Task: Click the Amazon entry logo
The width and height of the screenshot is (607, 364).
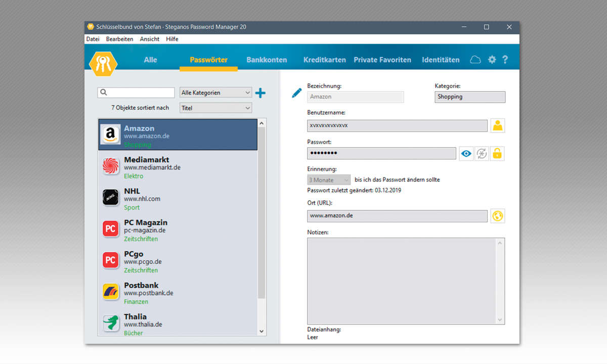Action: pyautogui.click(x=110, y=134)
